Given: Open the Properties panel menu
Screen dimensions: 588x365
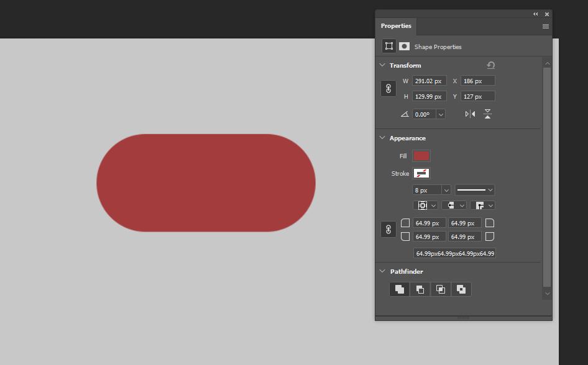Looking at the screenshot, I should pyautogui.click(x=544, y=26).
